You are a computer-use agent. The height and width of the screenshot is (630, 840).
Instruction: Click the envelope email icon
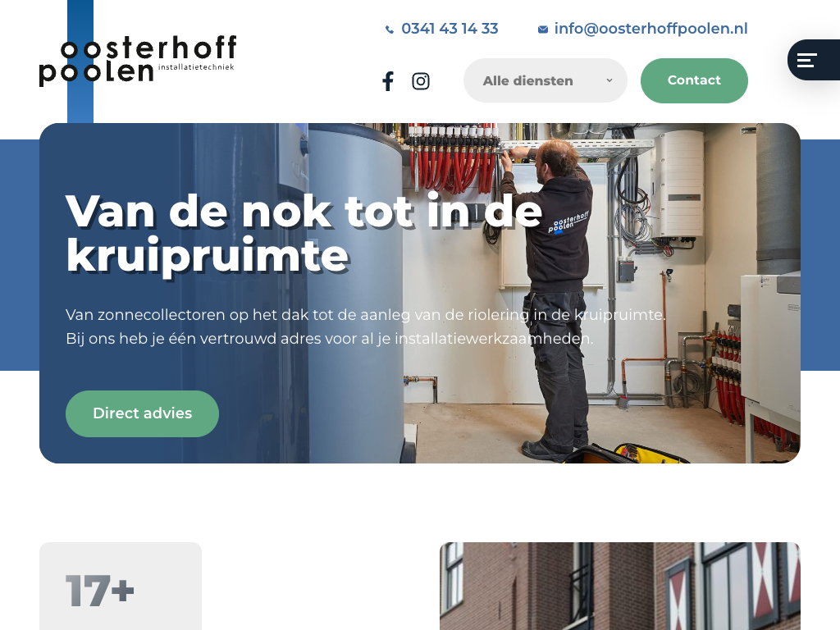tap(543, 30)
